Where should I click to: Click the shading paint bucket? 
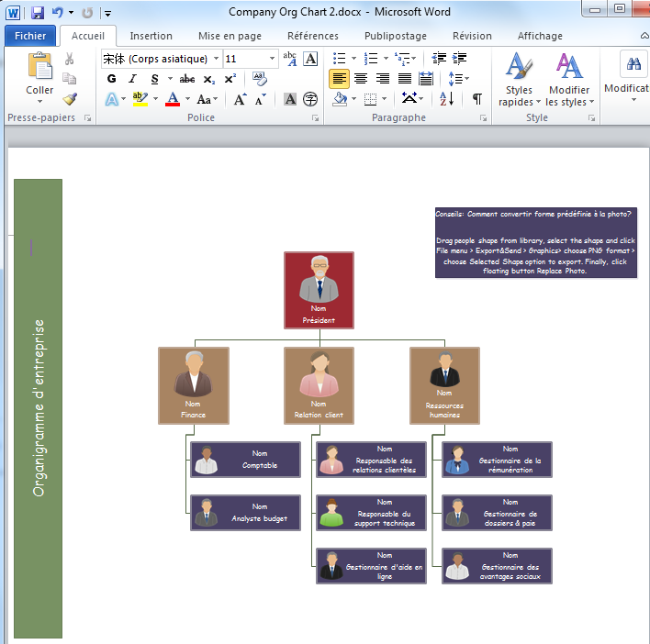tap(340, 99)
